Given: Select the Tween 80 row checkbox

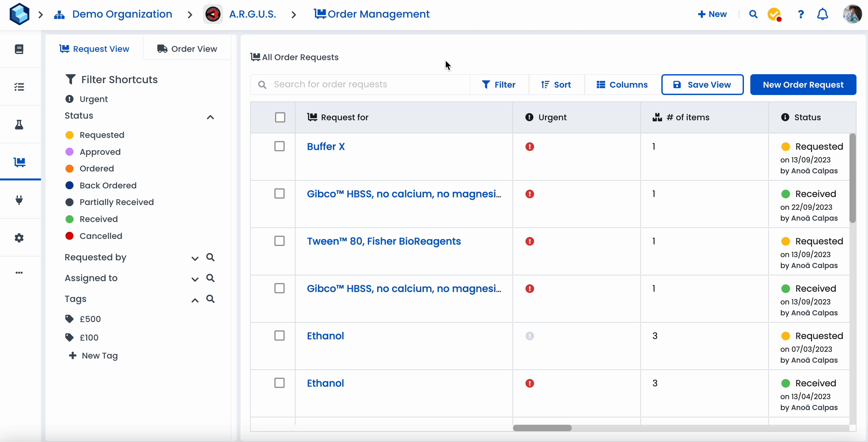Looking at the screenshot, I should [x=279, y=241].
